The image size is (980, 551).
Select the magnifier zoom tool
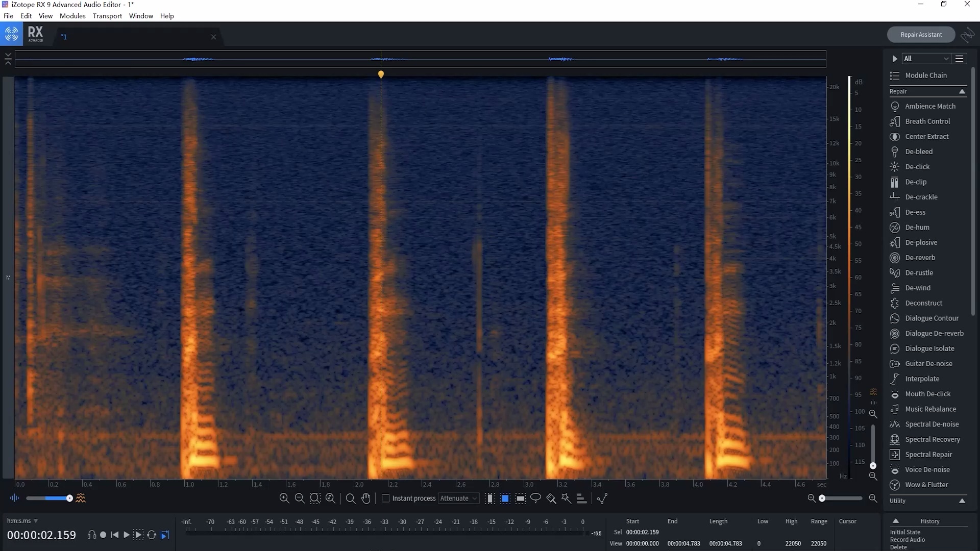351,498
